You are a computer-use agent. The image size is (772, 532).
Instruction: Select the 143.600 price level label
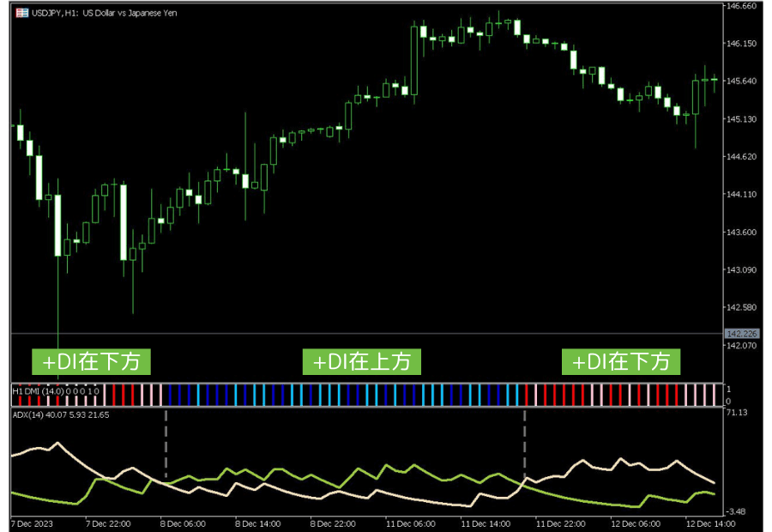point(742,232)
